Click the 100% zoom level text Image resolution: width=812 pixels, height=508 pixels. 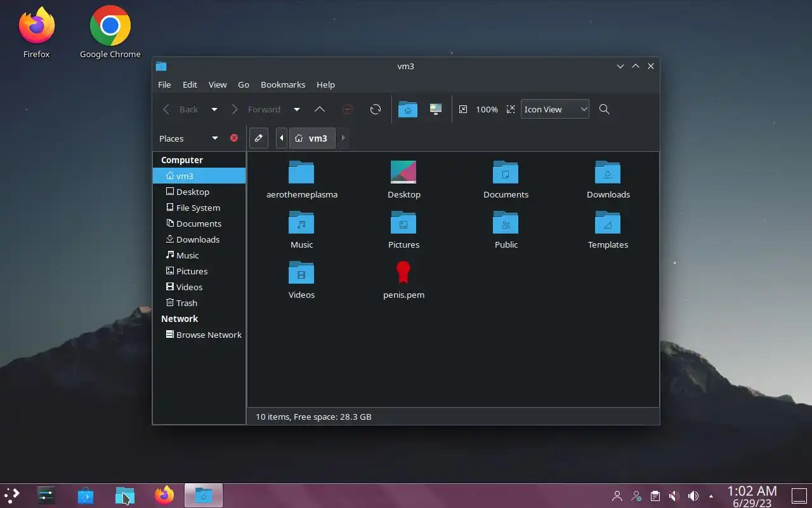(487, 109)
